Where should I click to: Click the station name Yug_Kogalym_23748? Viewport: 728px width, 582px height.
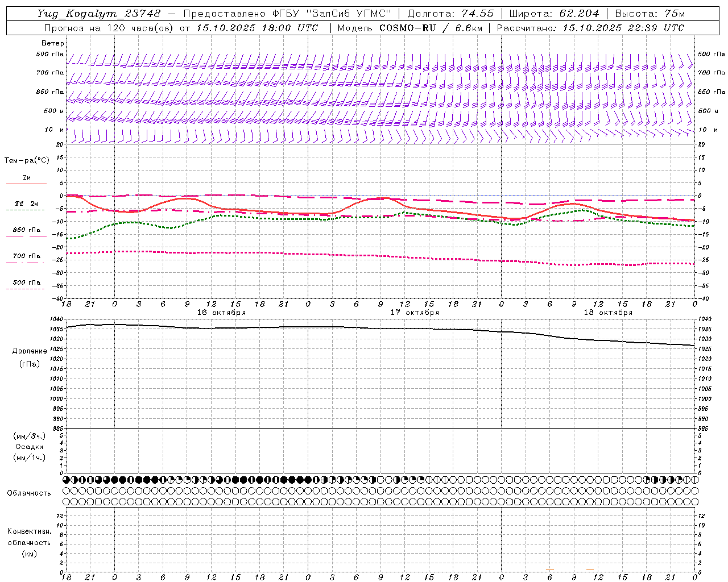(100, 14)
